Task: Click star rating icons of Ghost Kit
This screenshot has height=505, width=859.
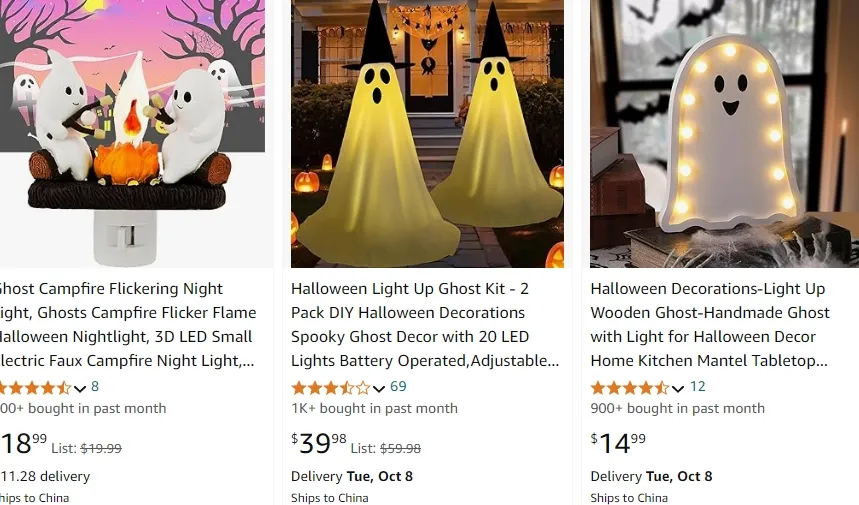Action: [x=331, y=388]
